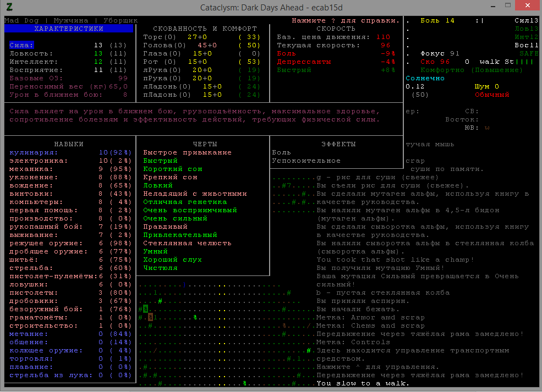Click the Рот encumbrance row
Viewport: 542px width, 392px height.
tap(202, 62)
